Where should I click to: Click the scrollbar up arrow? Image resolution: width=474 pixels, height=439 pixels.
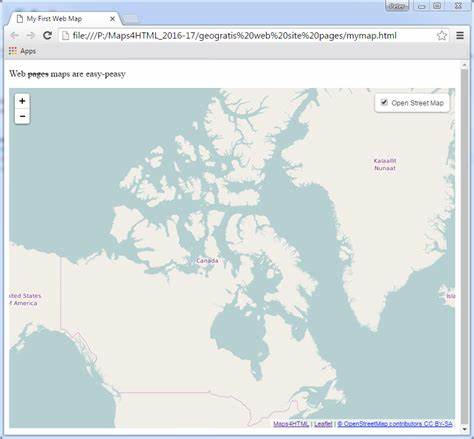pyautogui.click(x=464, y=65)
